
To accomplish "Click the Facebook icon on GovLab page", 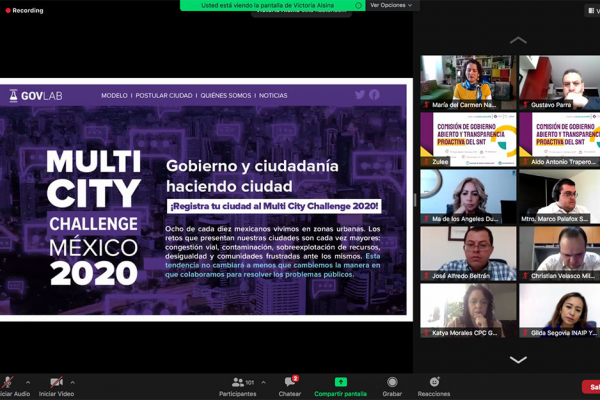I will [x=374, y=95].
